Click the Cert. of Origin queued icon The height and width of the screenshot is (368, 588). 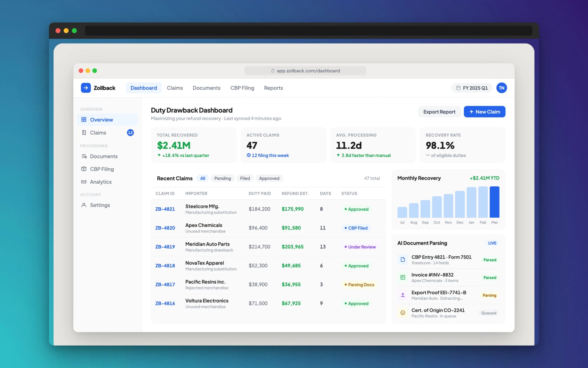click(x=403, y=313)
